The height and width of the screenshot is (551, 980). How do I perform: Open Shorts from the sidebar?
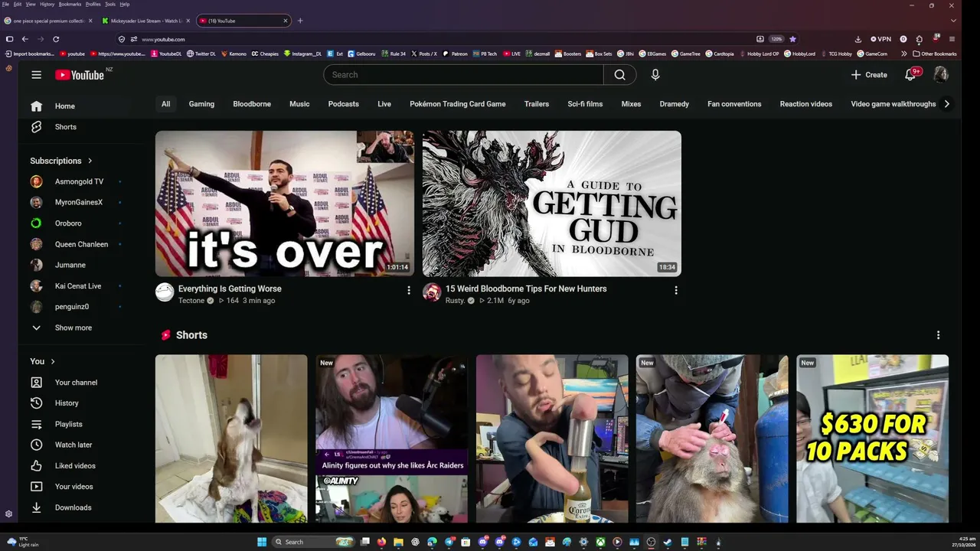(x=65, y=127)
